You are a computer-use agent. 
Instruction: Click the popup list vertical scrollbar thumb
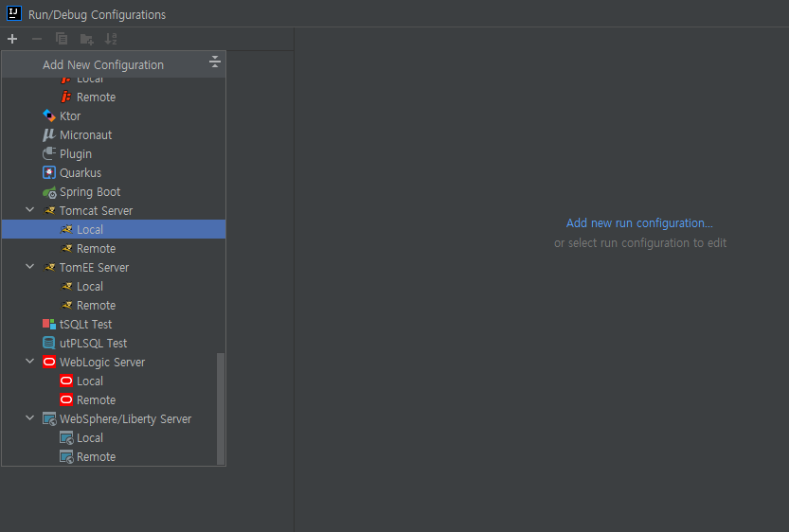tap(221, 408)
